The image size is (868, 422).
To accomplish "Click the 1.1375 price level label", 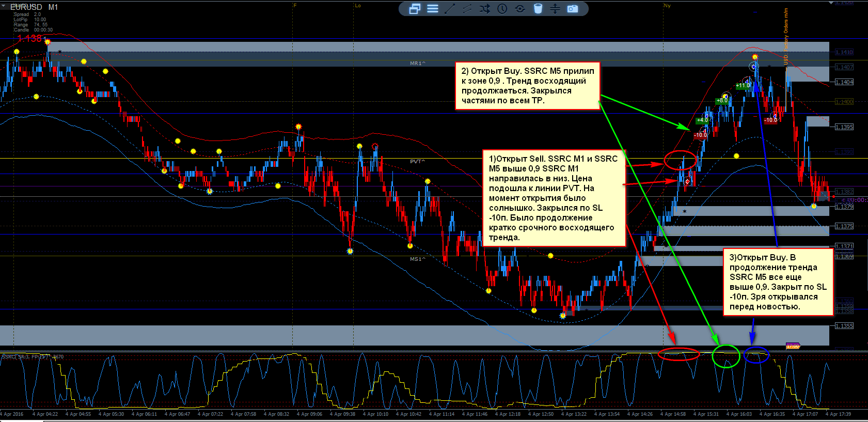I will [x=844, y=226].
